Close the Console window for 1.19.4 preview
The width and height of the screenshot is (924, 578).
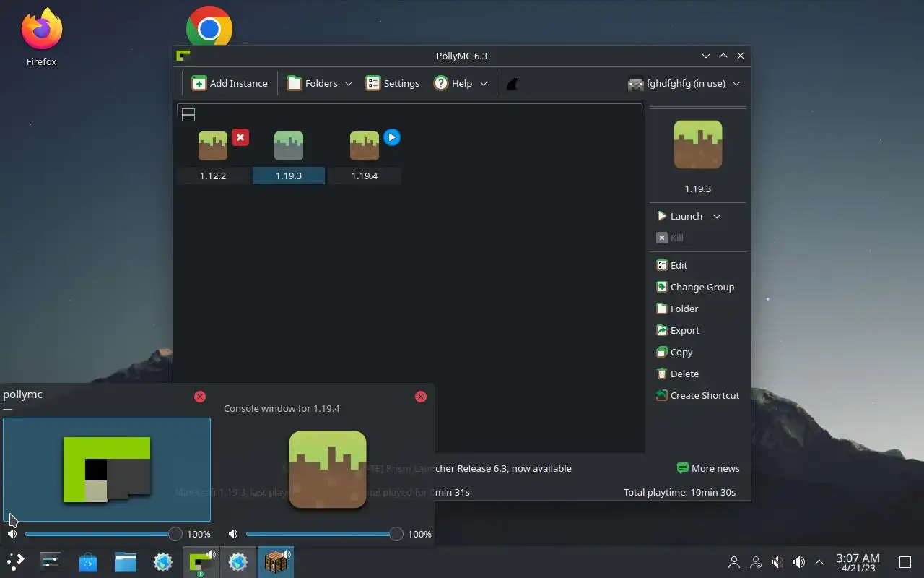[x=421, y=397]
